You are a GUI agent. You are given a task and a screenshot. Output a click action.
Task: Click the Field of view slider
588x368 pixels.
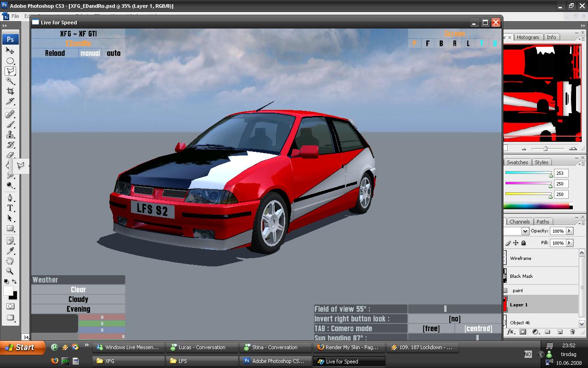[454, 309]
